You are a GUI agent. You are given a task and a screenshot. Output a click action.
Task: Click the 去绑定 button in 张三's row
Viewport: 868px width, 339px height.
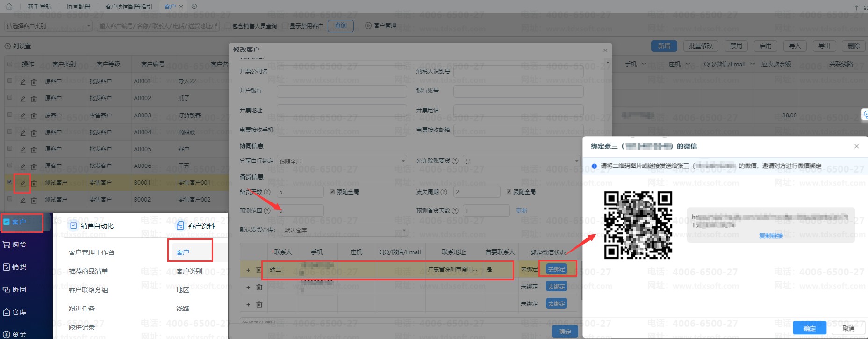(x=556, y=269)
